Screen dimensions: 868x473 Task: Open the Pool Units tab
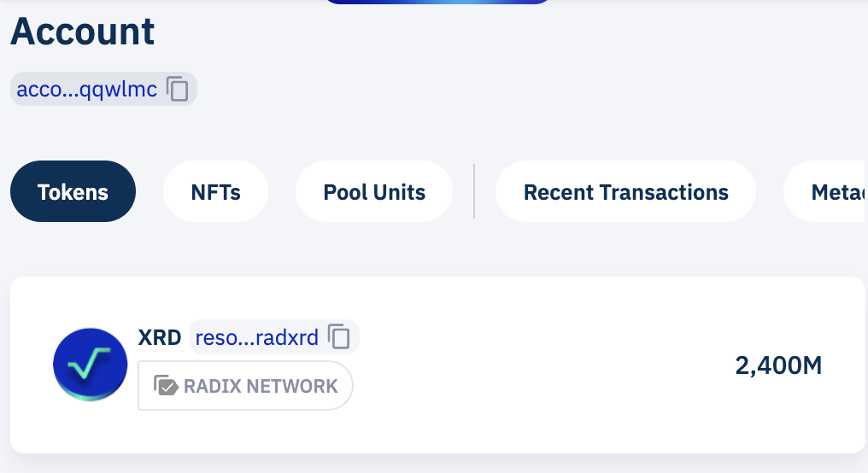374,191
